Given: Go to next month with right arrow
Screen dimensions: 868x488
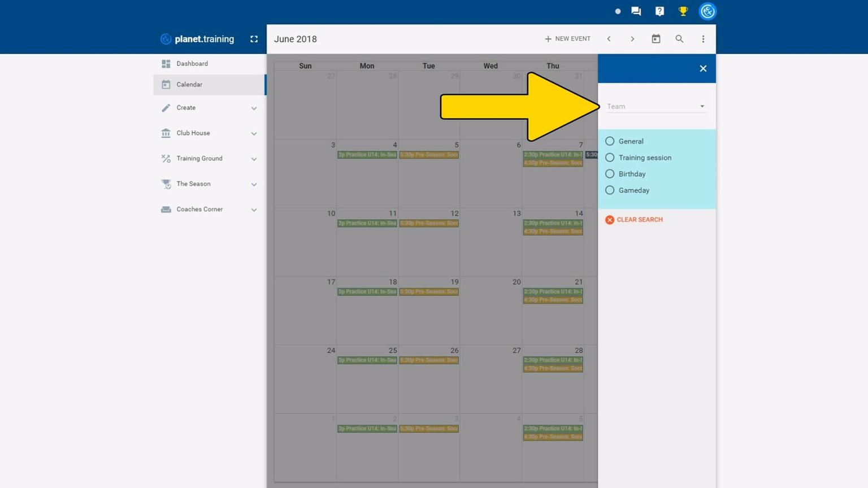Looking at the screenshot, I should 632,39.
